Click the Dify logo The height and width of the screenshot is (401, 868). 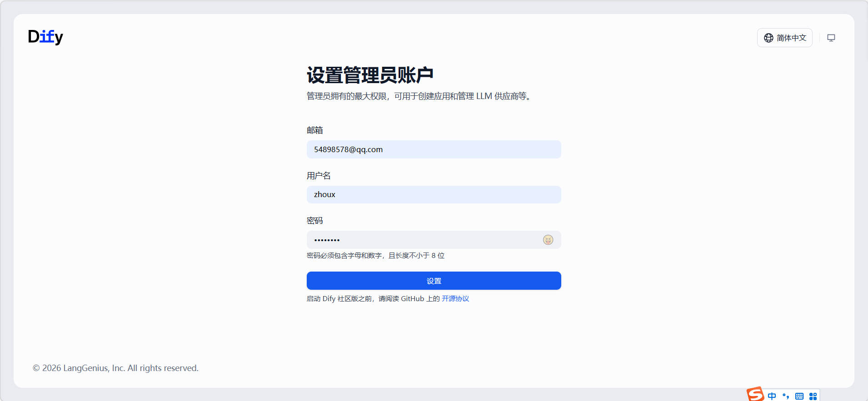[45, 37]
